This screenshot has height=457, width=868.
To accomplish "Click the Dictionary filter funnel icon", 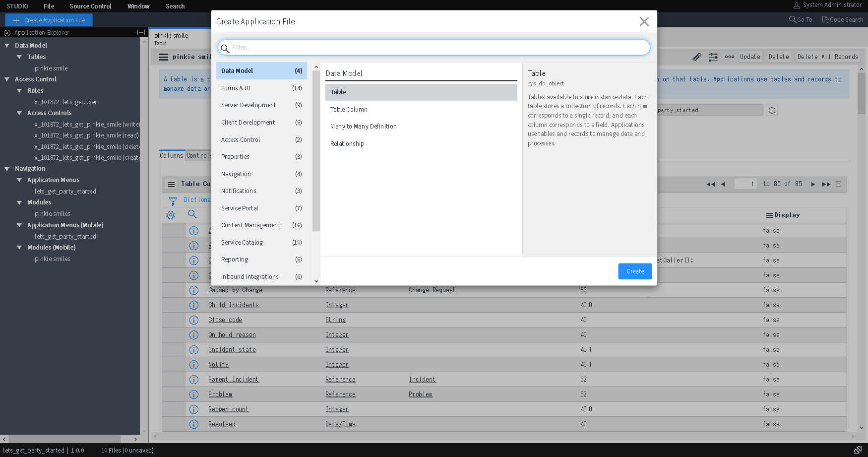I will 173,200.
